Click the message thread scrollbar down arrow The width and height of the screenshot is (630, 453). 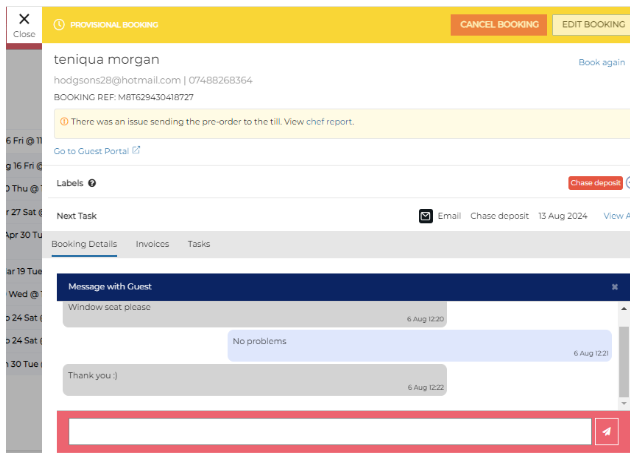(625, 402)
